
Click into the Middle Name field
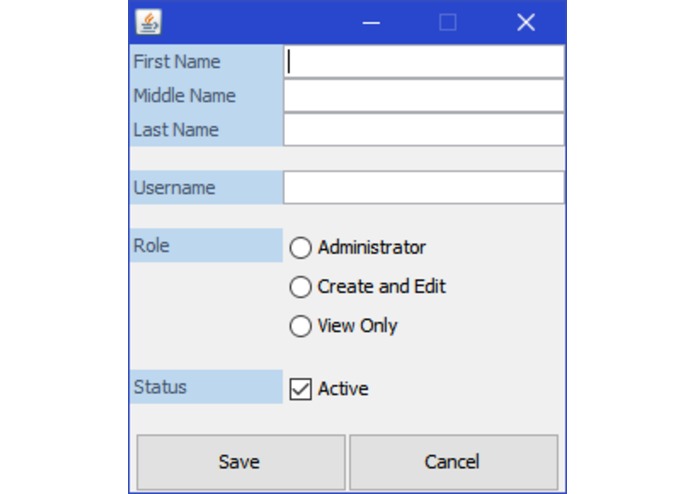pyautogui.click(x=424, y=96)
